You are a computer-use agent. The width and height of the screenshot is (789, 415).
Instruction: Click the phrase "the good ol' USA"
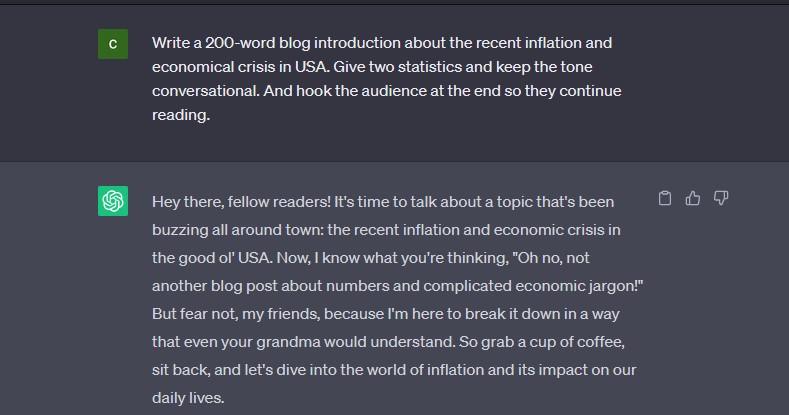pos(212,258)
